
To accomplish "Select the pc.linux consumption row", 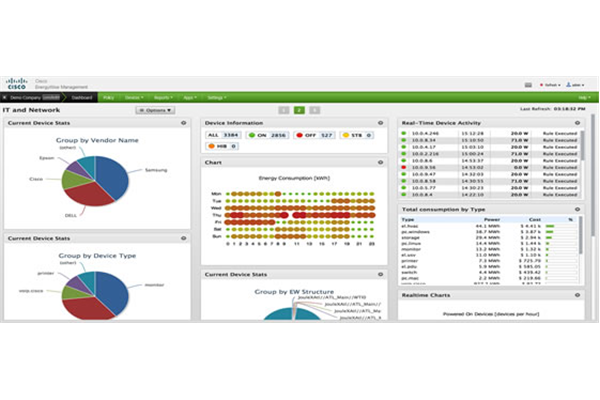I will click(489, 243).
